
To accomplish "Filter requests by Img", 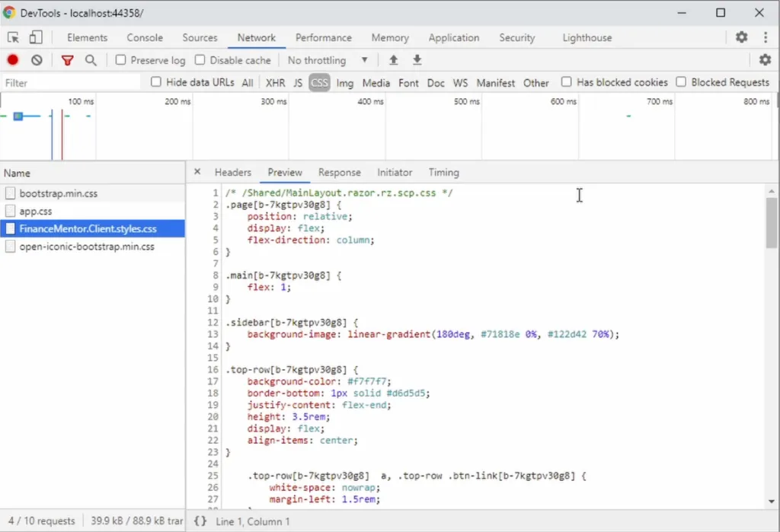I will tap(345, 83).
